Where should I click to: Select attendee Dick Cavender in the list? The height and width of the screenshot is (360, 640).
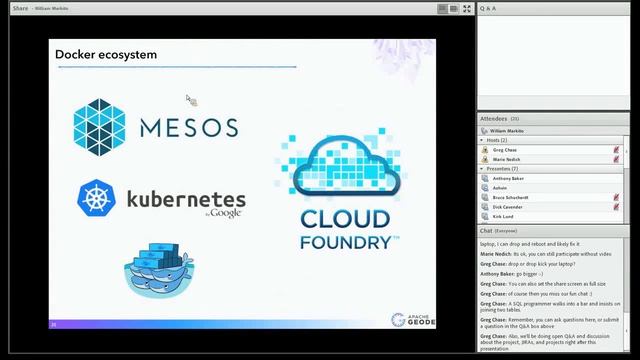(551, 207)
